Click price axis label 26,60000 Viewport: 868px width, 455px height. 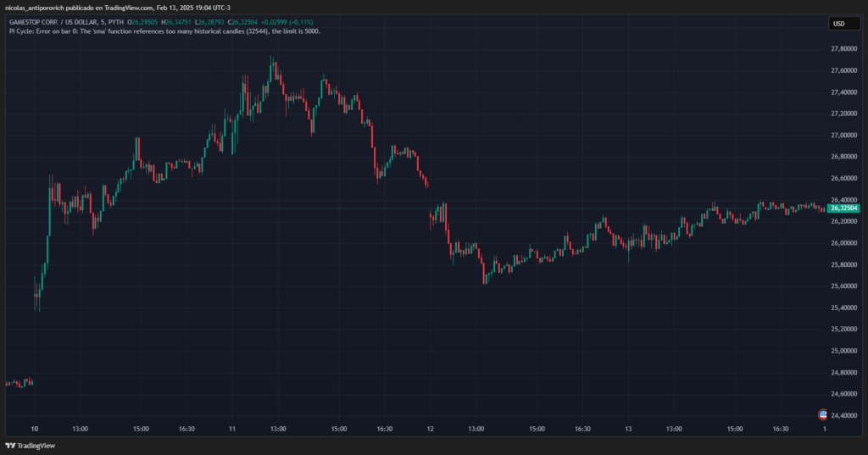pyautogui.click(x=843, y=179)
